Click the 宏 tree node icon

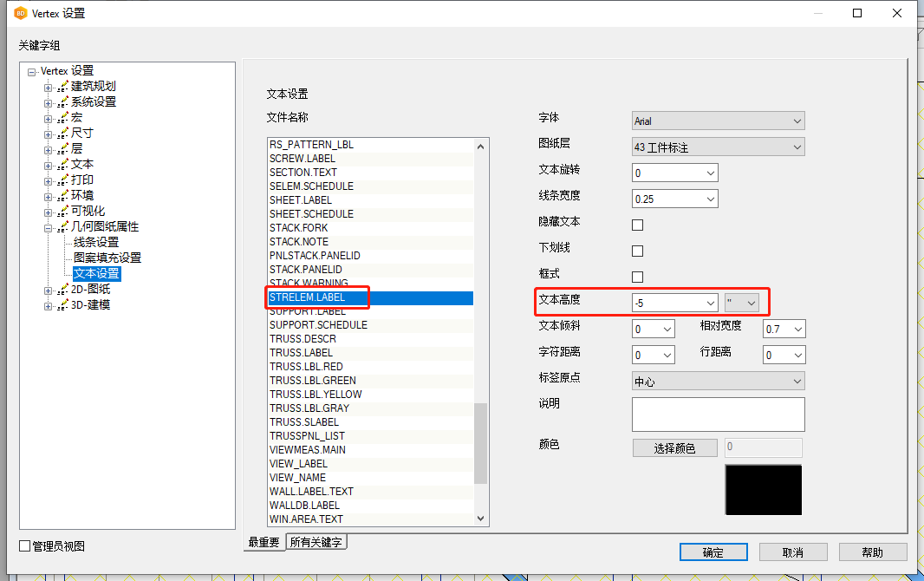[x=62, y=118]
